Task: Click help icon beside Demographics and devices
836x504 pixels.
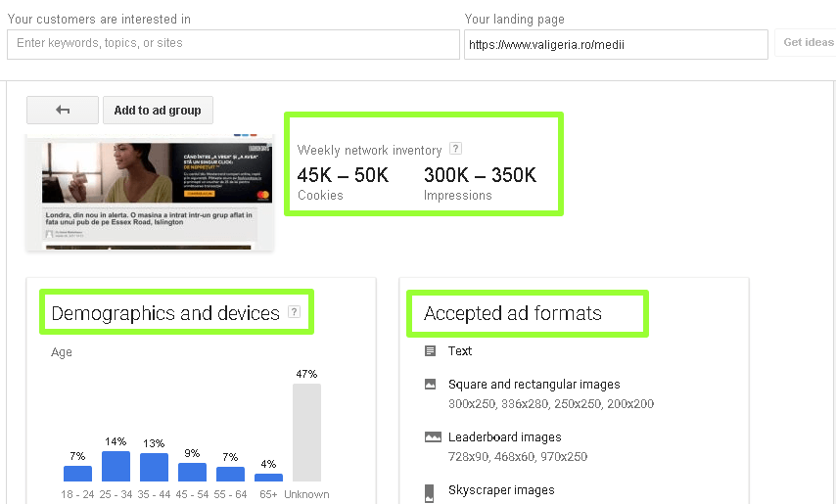Action: coord(294,311)
